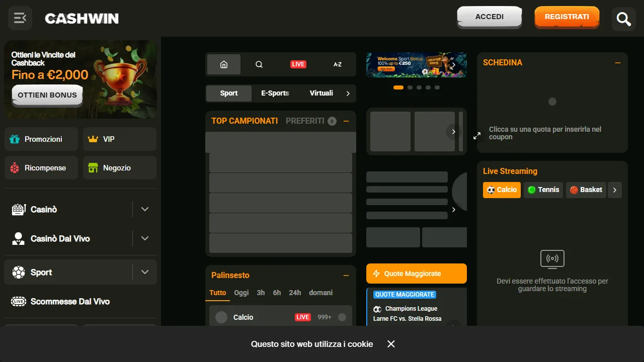644x362 pixels.
Task: Click the Casinò Dal Vivo dealer icon
Action: pos(19,239)
